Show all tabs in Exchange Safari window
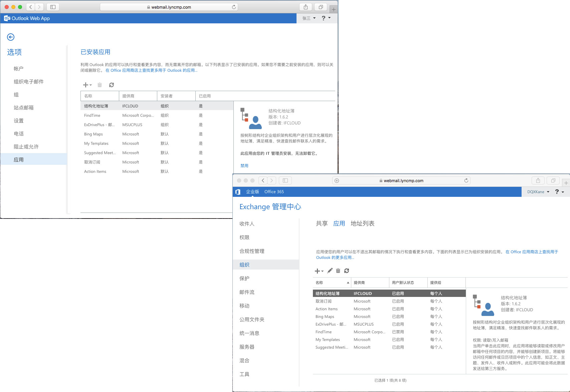Viewport: 570px width, 392px height. [553, 180]
